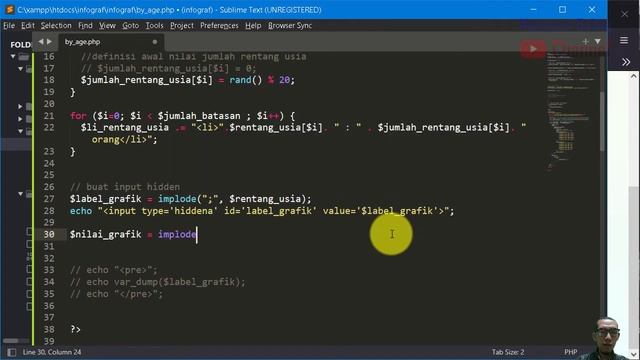Click comment '//definisi awal nilai jumlah rentang usia'
This screenshot has height=360, width=640.
tap(193, 56)
